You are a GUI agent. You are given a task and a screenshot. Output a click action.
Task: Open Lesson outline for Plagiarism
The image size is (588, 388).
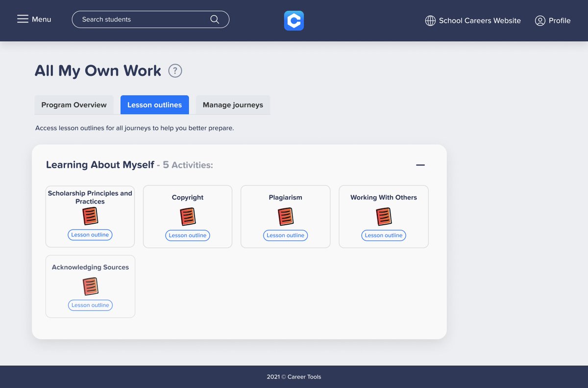[x=286, y=235]
